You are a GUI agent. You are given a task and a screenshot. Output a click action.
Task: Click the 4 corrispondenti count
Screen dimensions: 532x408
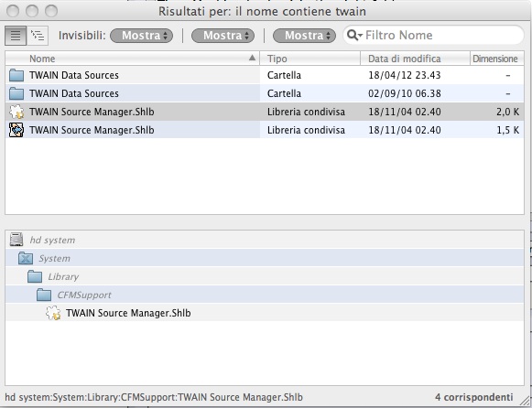[474, 397]
